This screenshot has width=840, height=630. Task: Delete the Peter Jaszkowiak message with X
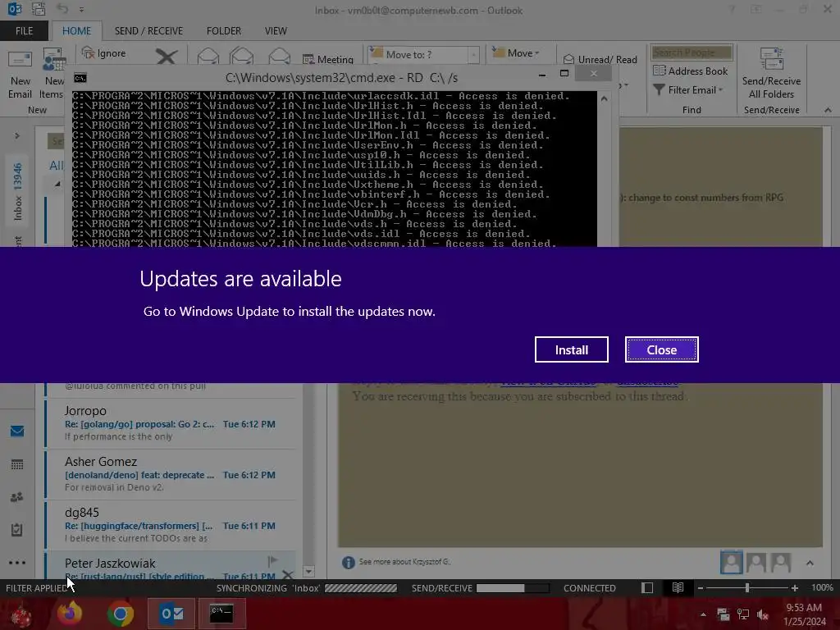click(288, 575)
